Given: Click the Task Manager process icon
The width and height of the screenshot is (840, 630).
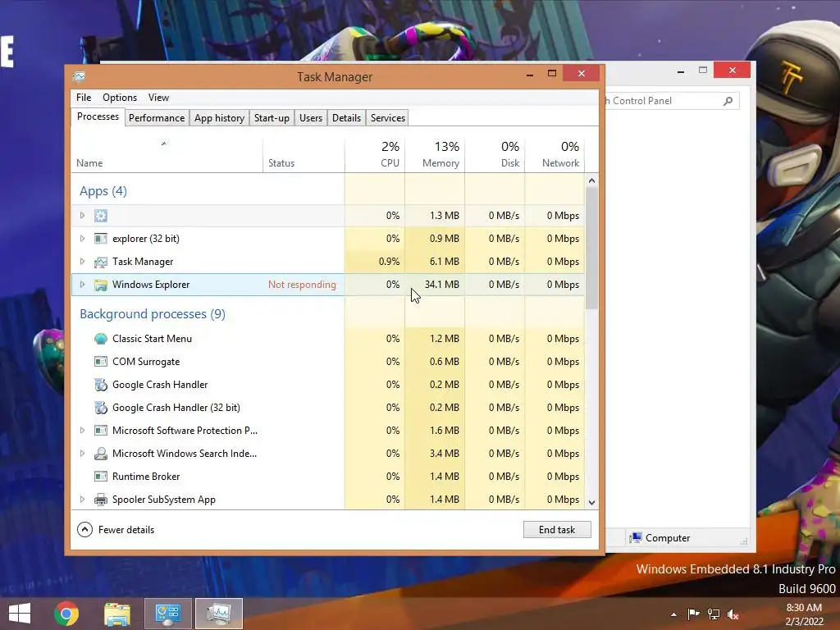Looking at the screenshot, I should coord(101,262).
